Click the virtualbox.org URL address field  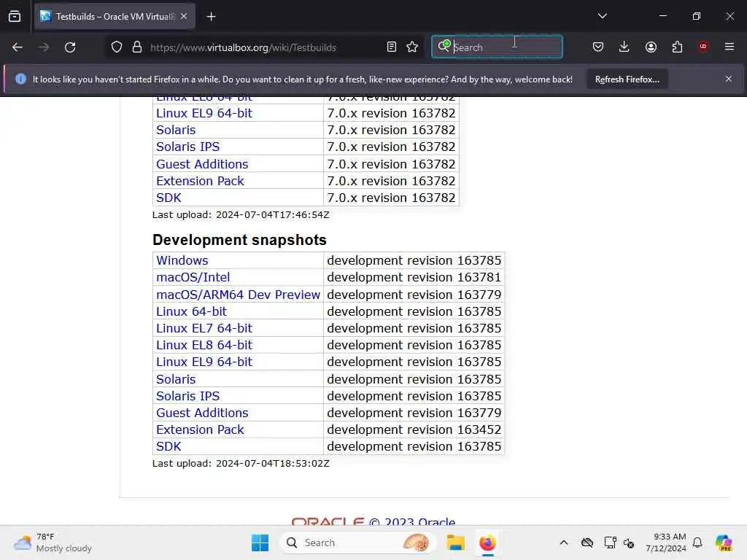tap(243, 47)
